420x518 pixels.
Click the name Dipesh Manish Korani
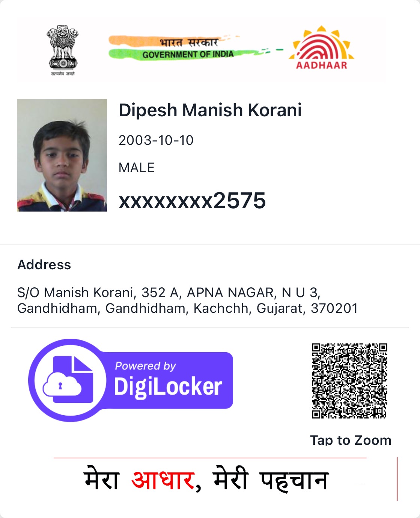pyautogui.click(x=210, y=110)
